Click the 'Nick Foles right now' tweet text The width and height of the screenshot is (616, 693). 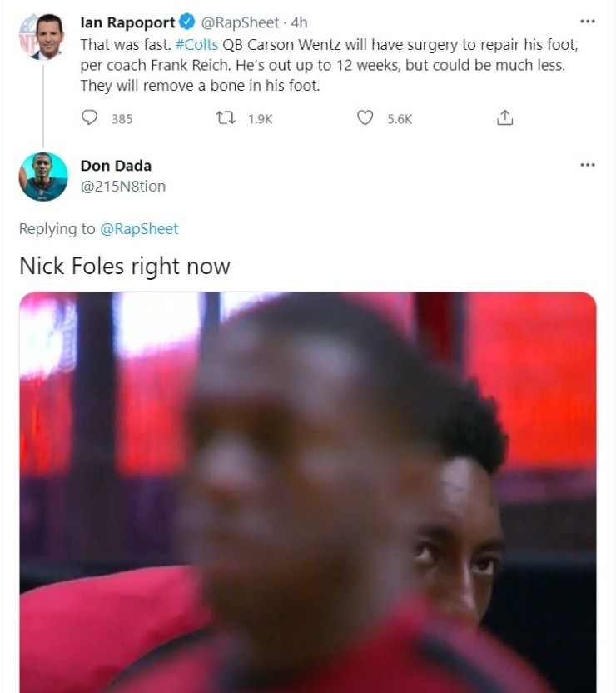[125, 266]
